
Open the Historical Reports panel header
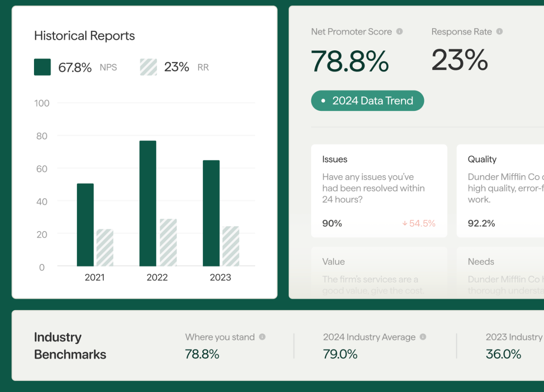pos(84,36)
